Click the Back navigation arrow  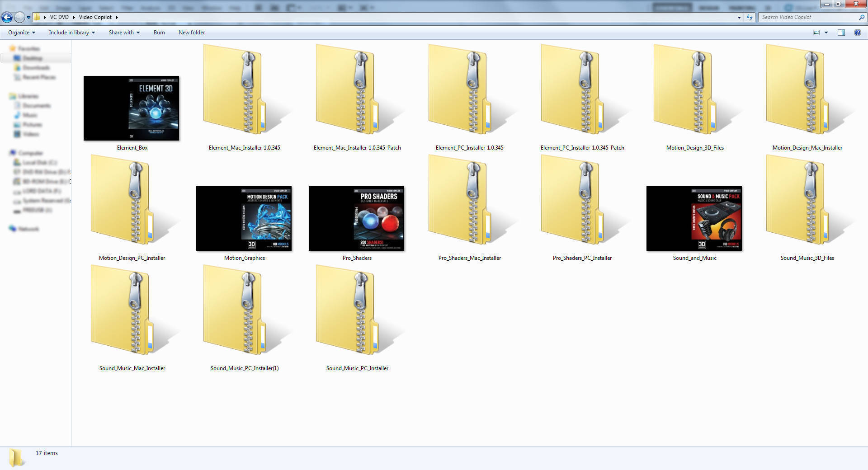pos(7,17)
